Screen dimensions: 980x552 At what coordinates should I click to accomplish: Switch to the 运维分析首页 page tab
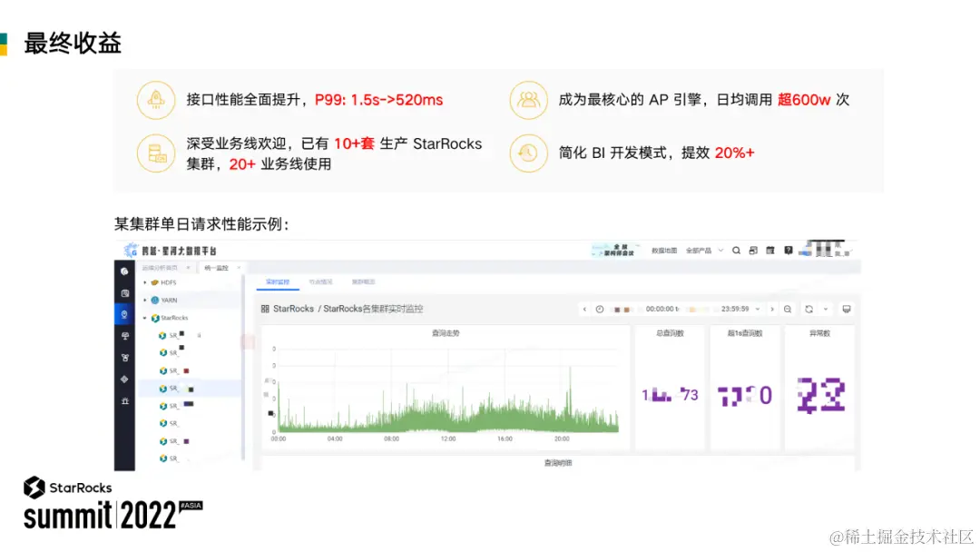point(160,268)
